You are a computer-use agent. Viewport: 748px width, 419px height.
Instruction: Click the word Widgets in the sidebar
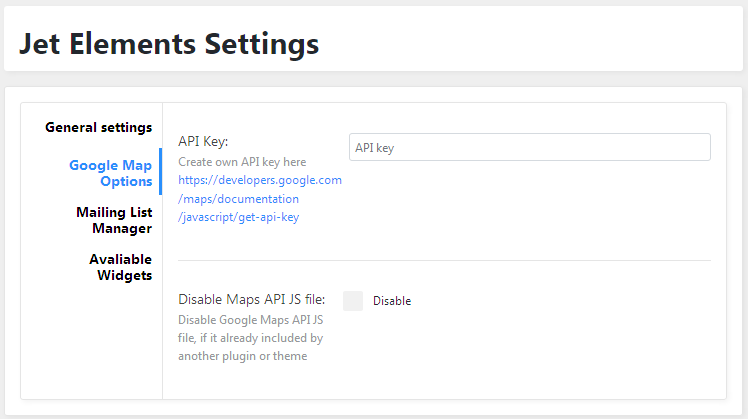coord(125,275)
